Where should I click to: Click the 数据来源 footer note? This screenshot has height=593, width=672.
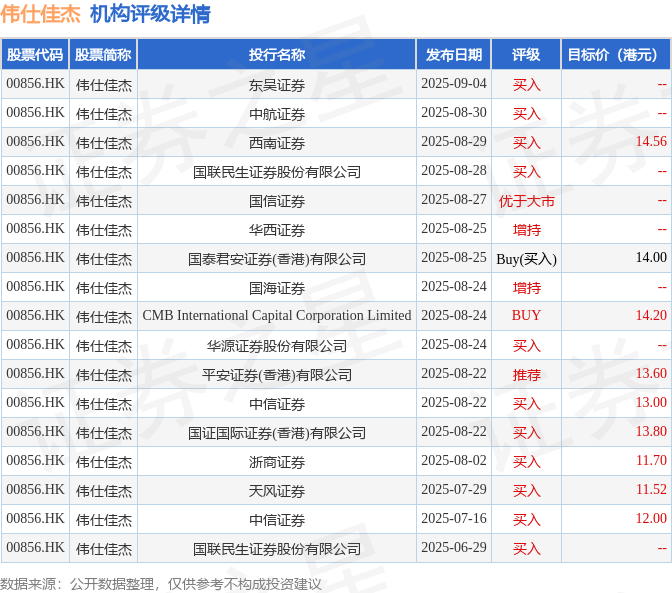tap(160, 584)
